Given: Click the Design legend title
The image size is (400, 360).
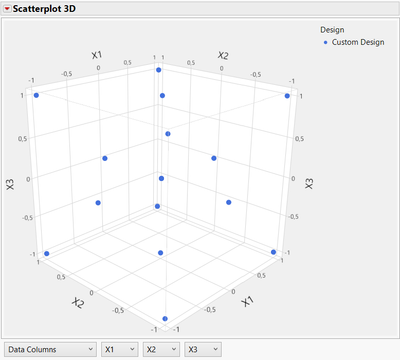Looking at the screenshot, I should 332,30.
